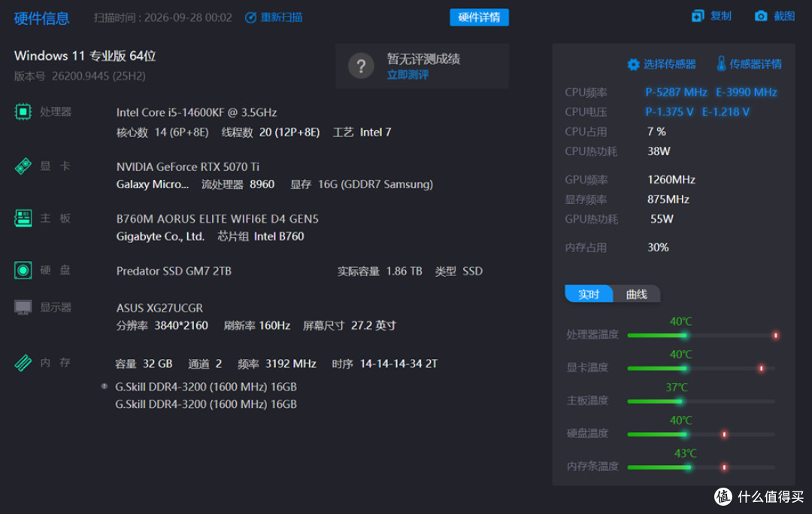
Task: Click the processor chip icon
Action: tap(23, 111)
